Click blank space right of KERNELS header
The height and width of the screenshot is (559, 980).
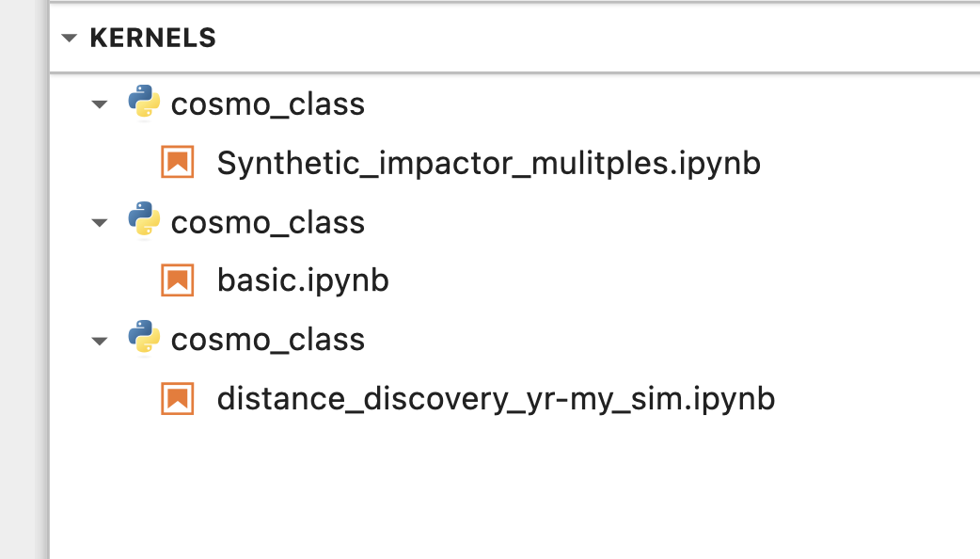click(x=602, y=39)
